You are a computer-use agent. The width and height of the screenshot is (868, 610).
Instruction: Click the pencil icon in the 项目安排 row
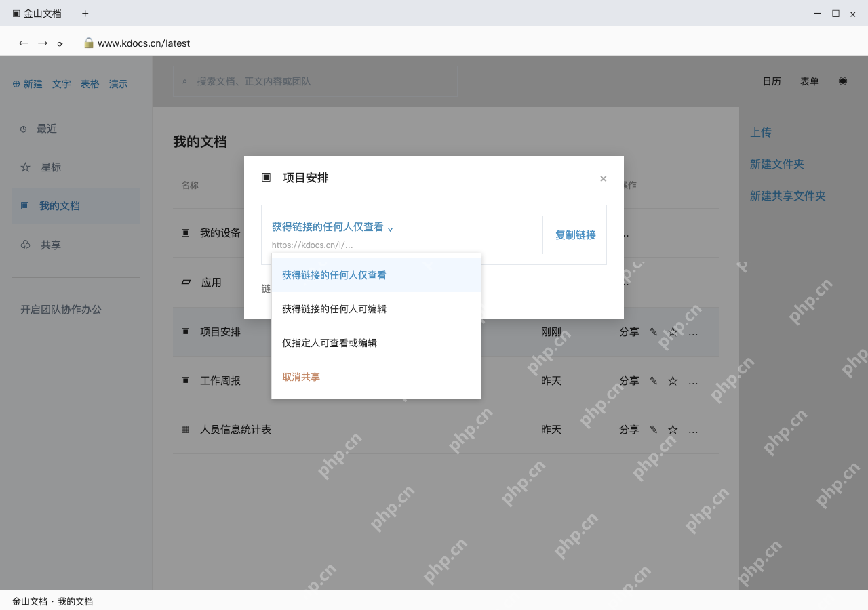[654, 332]
